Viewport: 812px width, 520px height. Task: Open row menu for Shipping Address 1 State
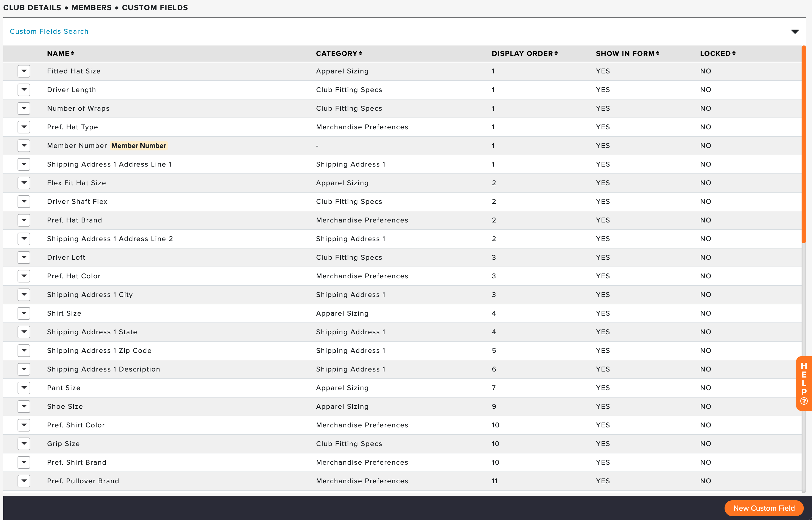click(24, 332)
